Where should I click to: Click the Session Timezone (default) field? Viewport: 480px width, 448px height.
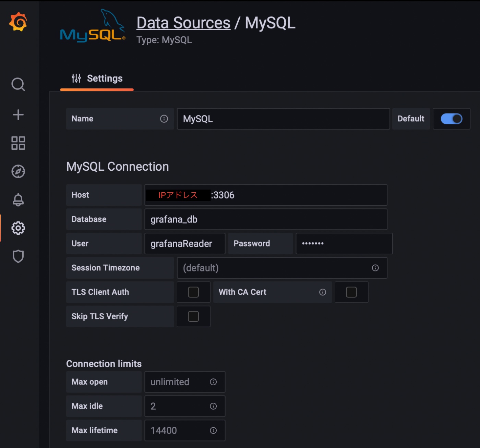pyautogui.click(x=282, y=268)
